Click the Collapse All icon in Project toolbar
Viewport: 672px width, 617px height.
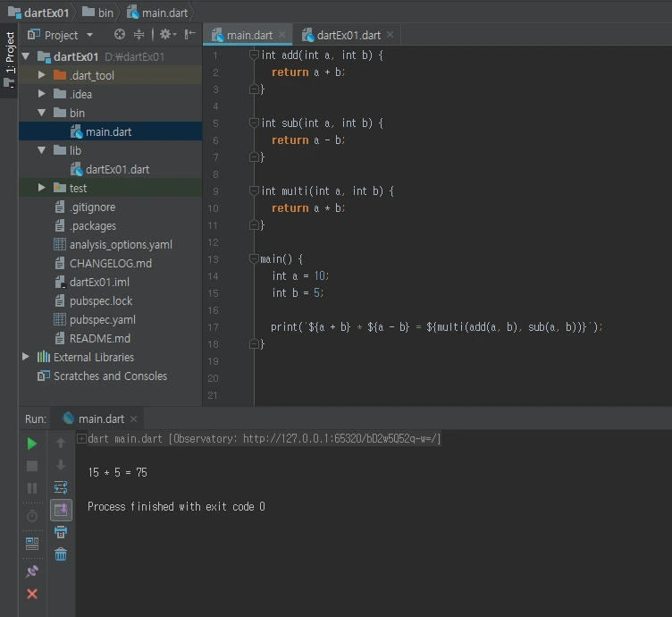click(139, 35)
